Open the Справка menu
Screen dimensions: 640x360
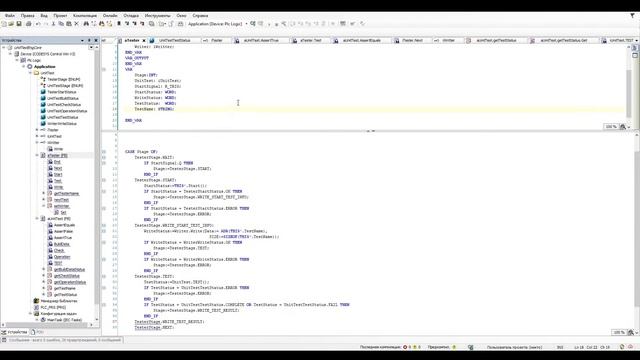[x=200, y=16]
